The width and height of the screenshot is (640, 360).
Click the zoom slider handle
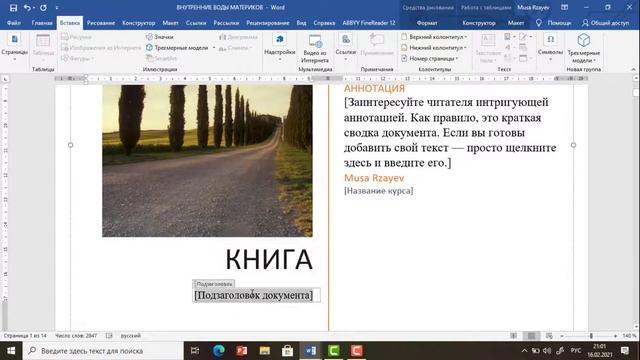tap(591, 336)
